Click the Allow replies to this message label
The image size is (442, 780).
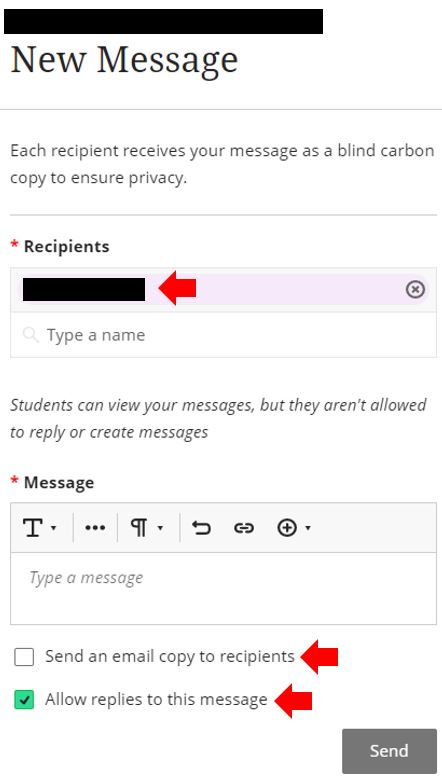point(156,699)
